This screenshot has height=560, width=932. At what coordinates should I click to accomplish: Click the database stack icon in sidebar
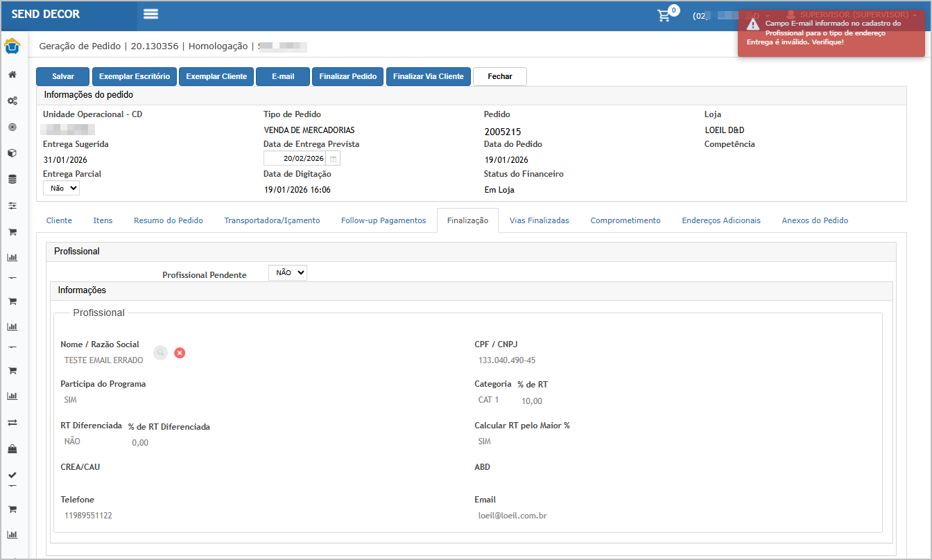[12, 180]
